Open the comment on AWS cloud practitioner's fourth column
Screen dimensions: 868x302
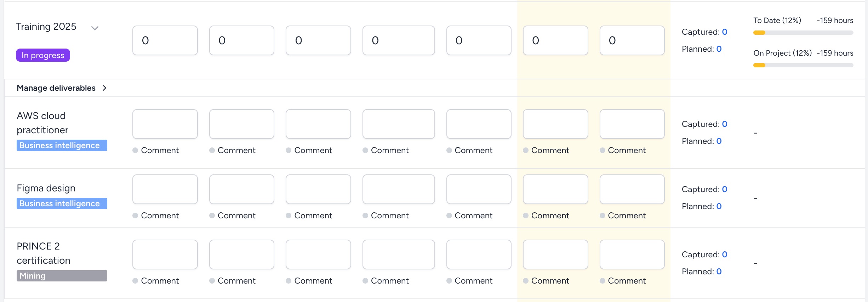pyautogui.click(x=386, y=150)
